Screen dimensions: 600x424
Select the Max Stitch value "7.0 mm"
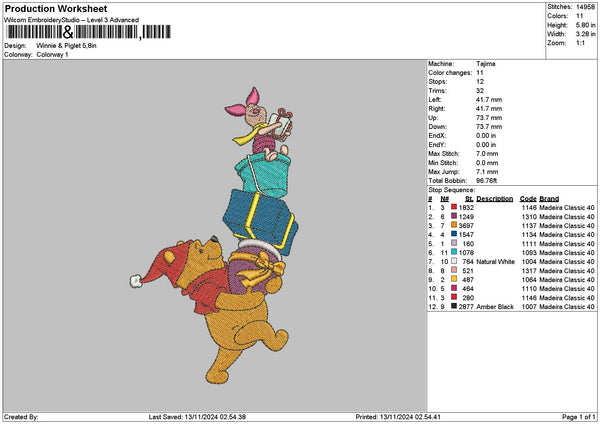click(x=487, y=154)
